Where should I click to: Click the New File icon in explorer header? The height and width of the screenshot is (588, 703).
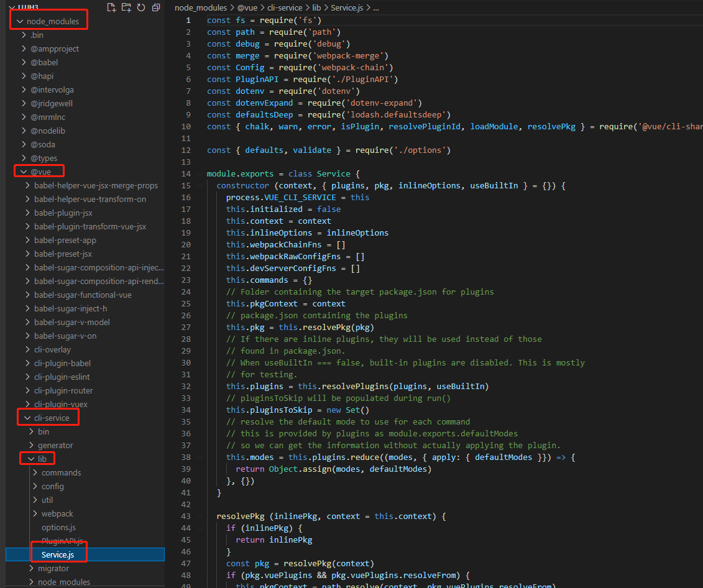pos(111,7)
